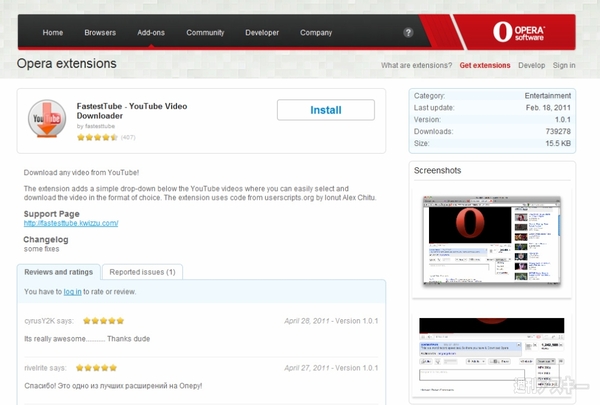Click the 'Its really awesome' review text
This screenshot has height=405, width=600.
pyautogui.click(x=87, y=339)
